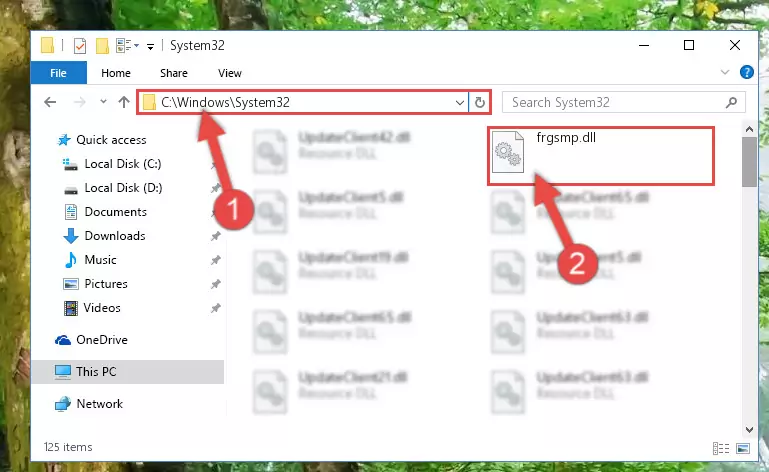Expand the ribbon with the chevron
The width and height of the screenshot is (769, 472).
coord(724,73)
